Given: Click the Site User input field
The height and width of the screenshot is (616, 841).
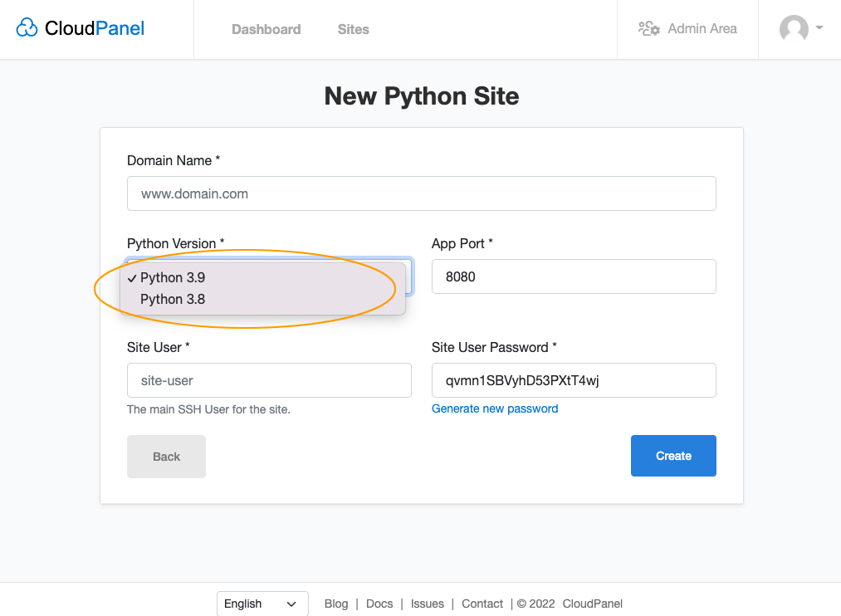Looking at the screenshot, I should coord(269,380).
